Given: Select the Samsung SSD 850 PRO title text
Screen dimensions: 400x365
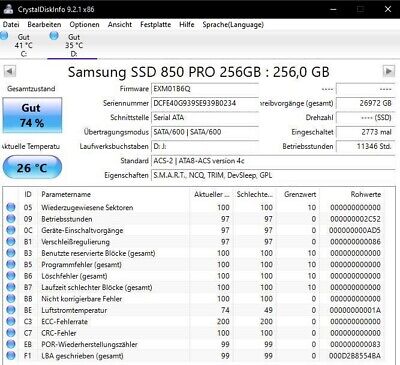Looking at the screenshot, I should tap(199, 72).
